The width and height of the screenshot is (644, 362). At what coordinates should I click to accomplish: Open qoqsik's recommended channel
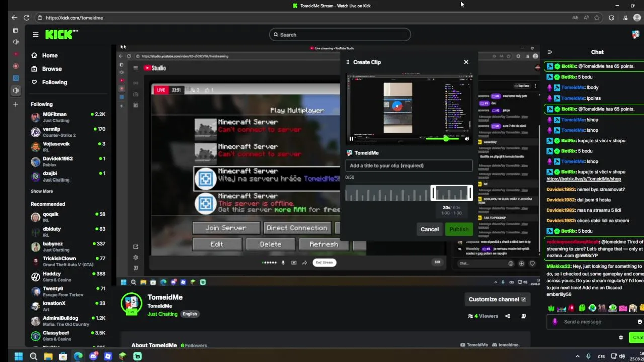tap(68, 217)
